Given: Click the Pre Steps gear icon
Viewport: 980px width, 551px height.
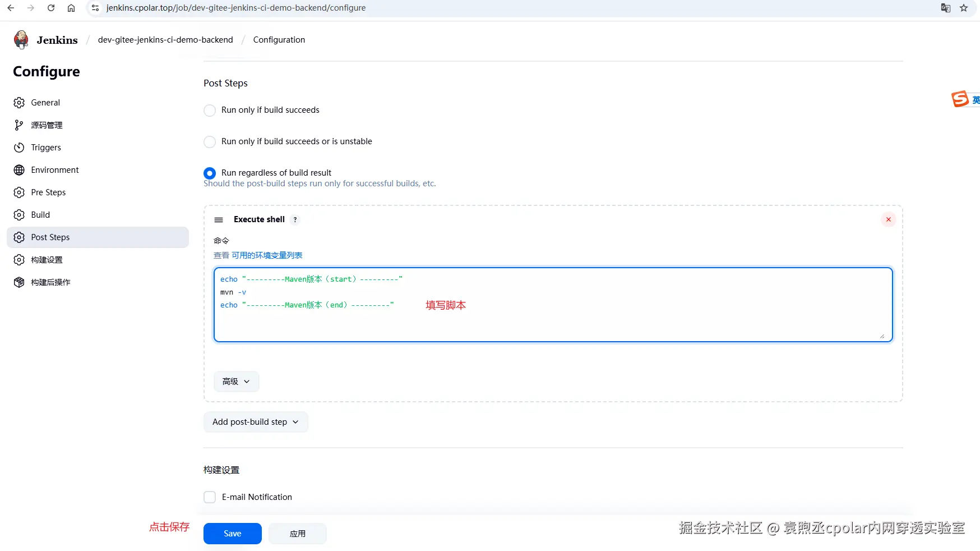Looking at the screenshot, I should click(x=19, y=192).
